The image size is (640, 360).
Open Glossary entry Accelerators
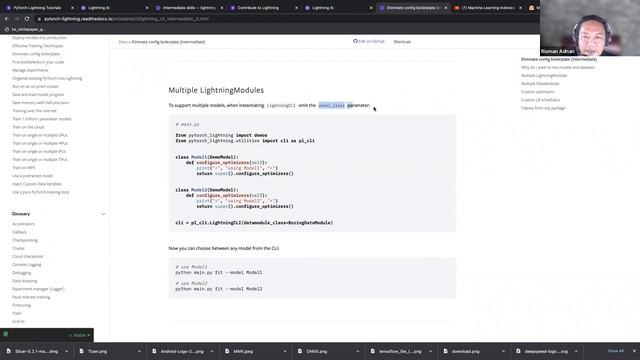(23, 224)
